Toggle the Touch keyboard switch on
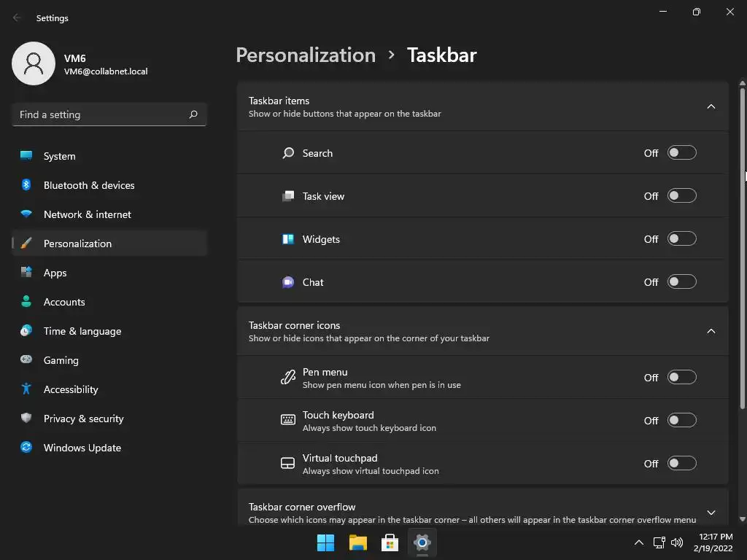The height and width of the screenshot is (560, 747). tap(681, 421)
